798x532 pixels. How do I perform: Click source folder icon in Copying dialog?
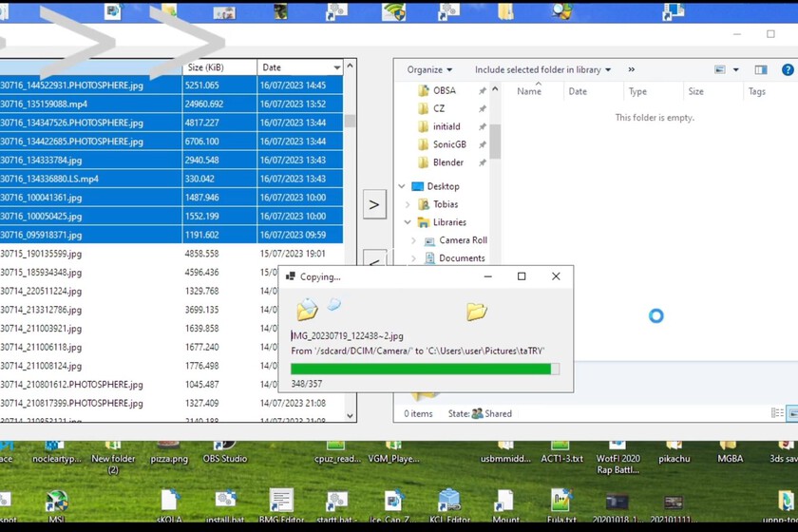click(308, 310)
